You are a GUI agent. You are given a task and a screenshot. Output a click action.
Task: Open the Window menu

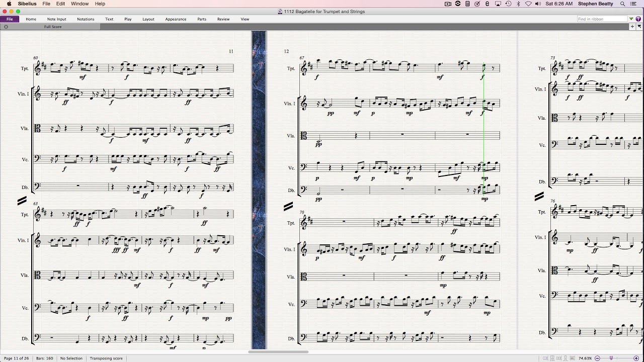click(79, 4)
